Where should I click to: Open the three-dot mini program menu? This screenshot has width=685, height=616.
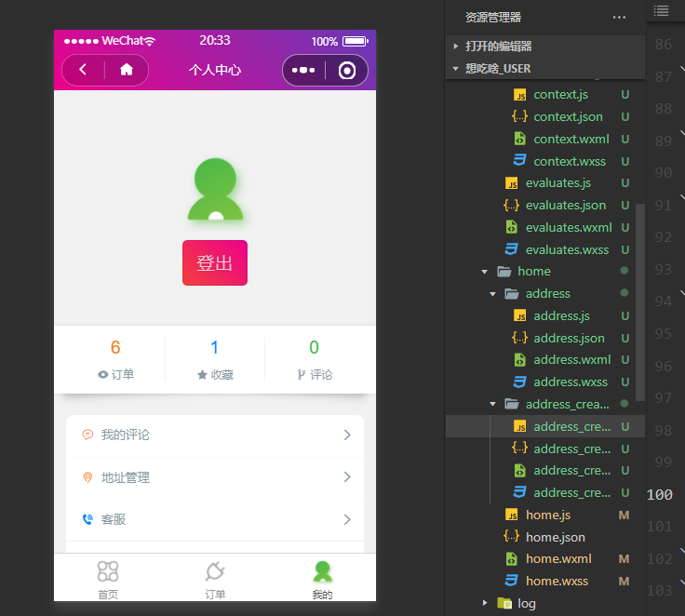tap(303, 70)
